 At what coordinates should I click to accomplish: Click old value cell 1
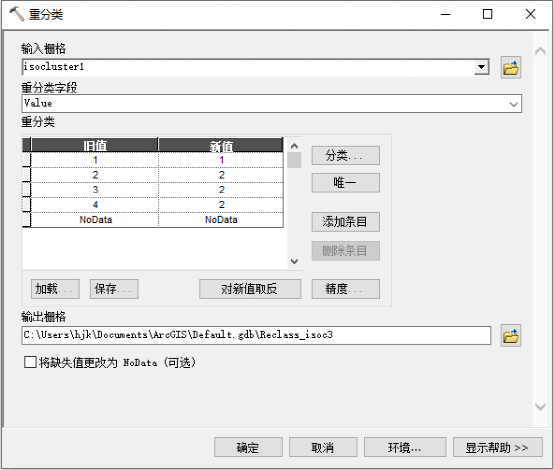95,160
